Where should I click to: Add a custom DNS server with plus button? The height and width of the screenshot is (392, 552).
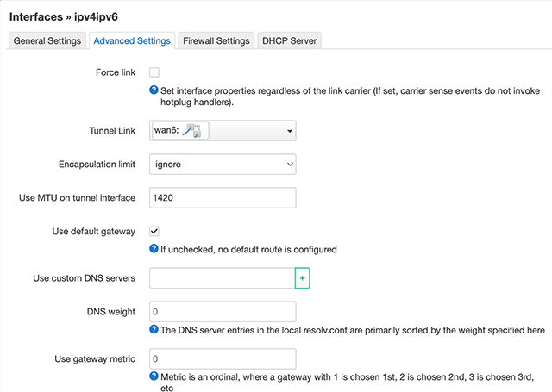click(302, 278)
